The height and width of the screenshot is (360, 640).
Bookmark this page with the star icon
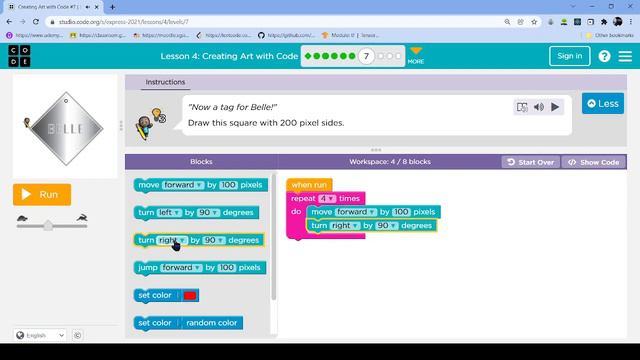click(x=534, y=22)
